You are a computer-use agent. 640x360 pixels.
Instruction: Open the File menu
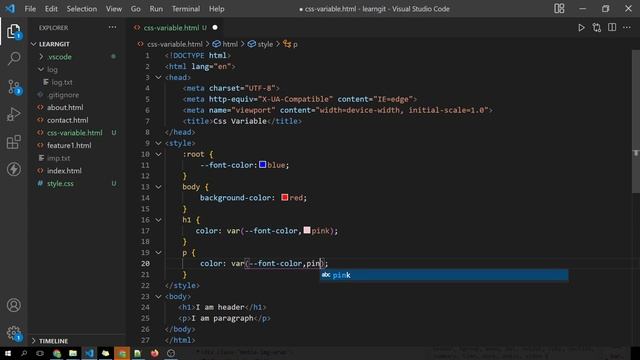click(x=30, y=9)
